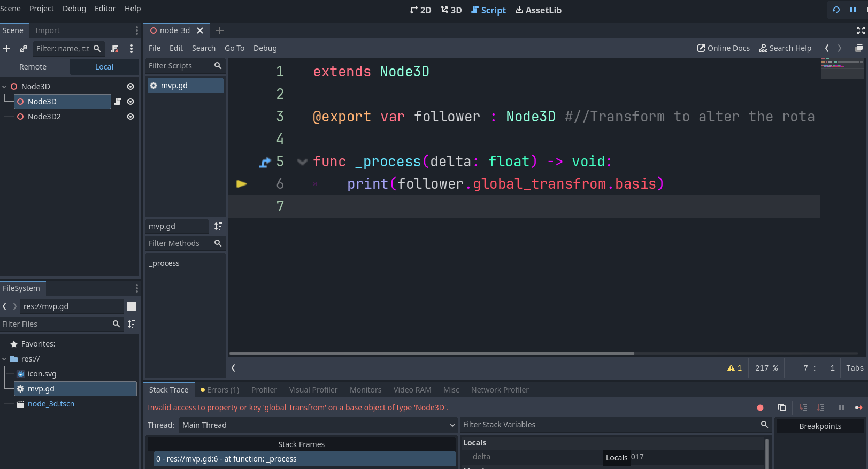Collapse the res:// folder
868x469 pixels.
(5, 359)
